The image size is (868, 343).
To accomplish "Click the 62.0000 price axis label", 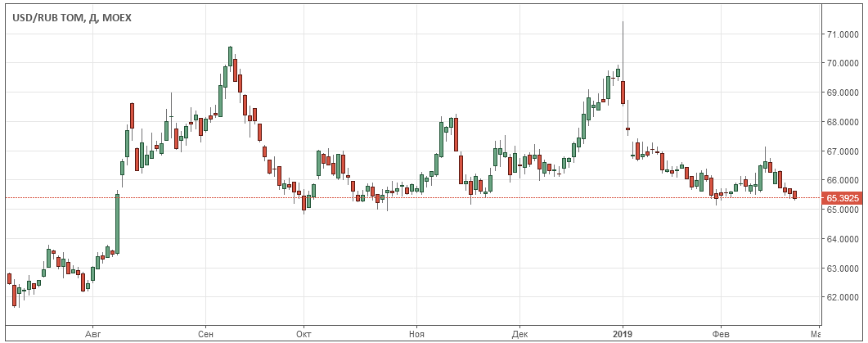I will click(x=842, y=297).
